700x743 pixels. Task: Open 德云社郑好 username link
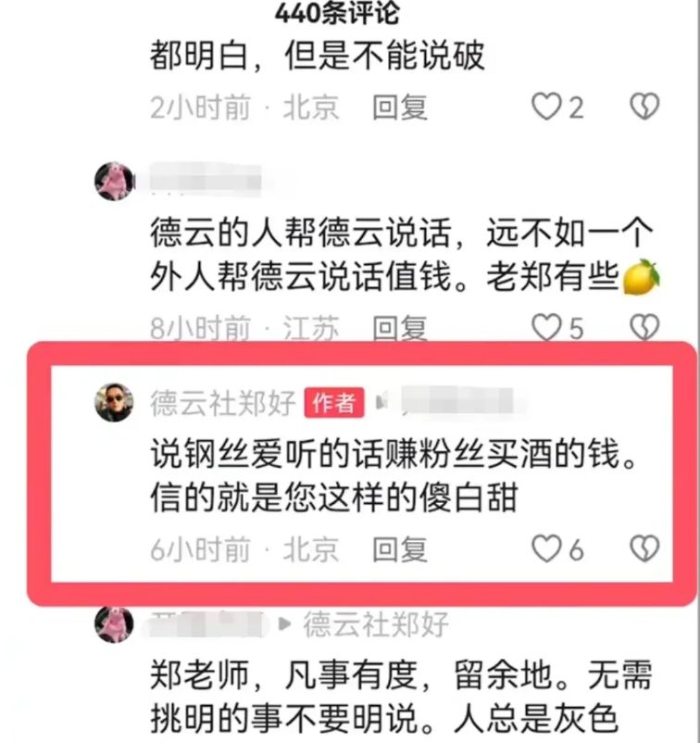pos(222,403)
